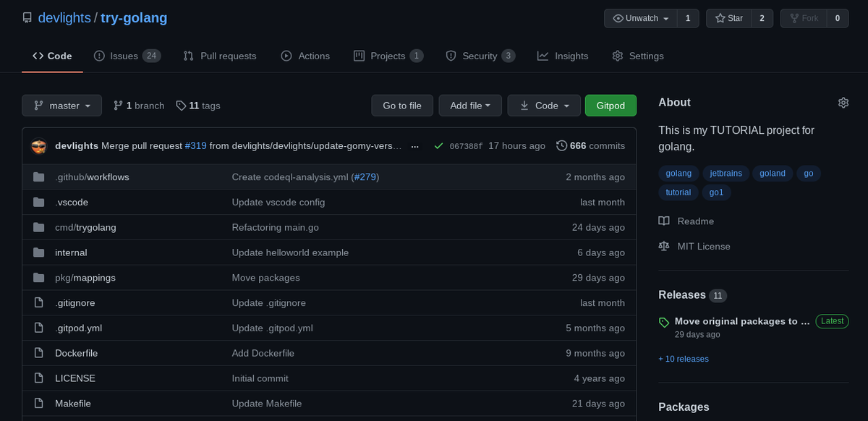The height and width of the screenshot is (421, 868).
Task: Open the + 10 releases link
Action: (684, 359)
